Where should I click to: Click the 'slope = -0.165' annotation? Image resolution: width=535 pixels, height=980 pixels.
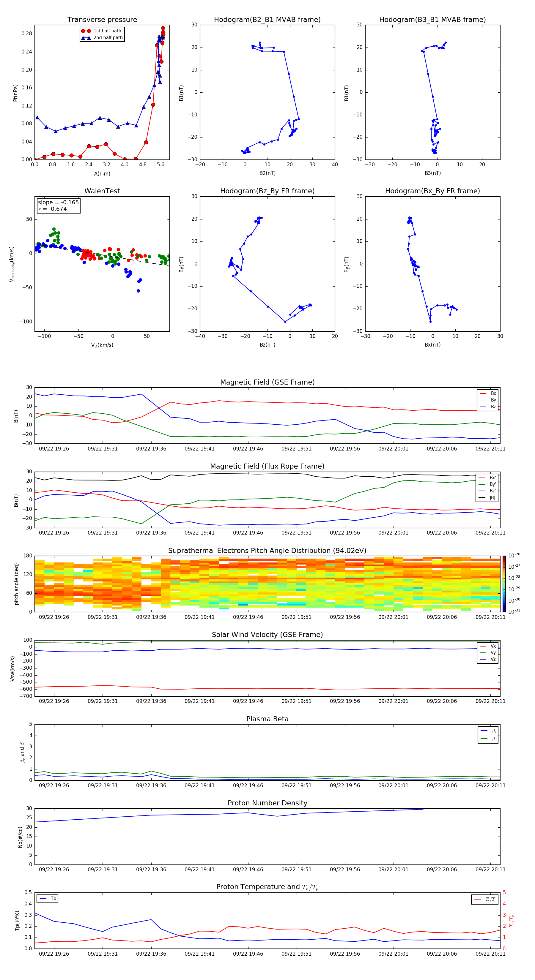(58, 203)
